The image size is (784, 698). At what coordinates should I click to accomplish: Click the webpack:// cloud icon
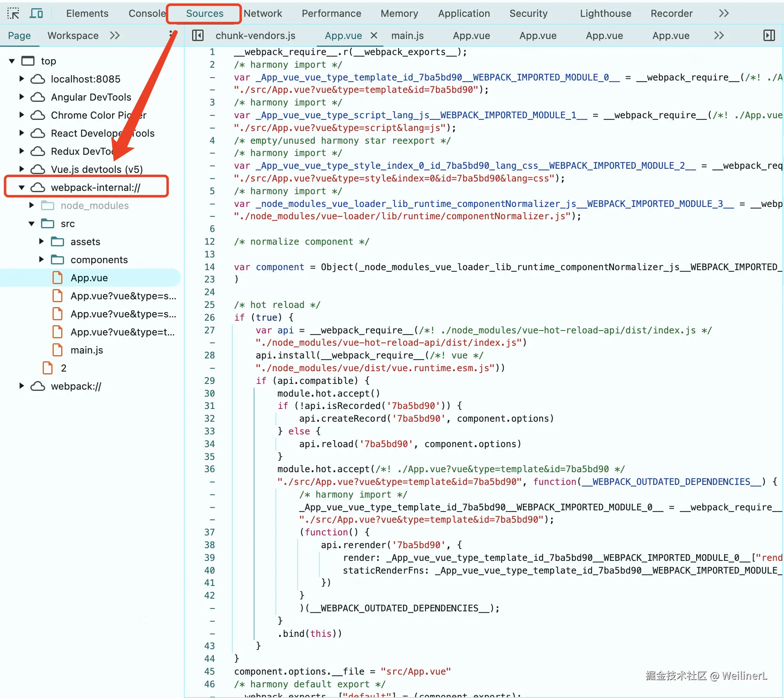click(38, 386)
